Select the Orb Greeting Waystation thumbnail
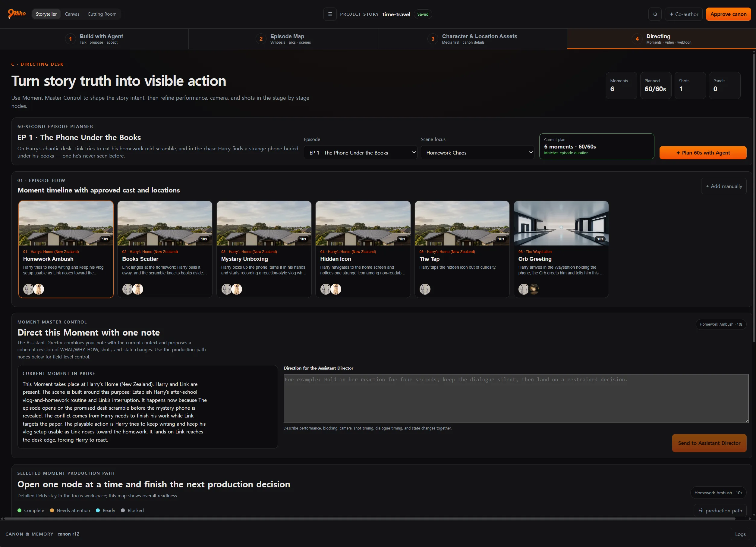This screenshot has height=547, width=756. click(x=561, y=223)
